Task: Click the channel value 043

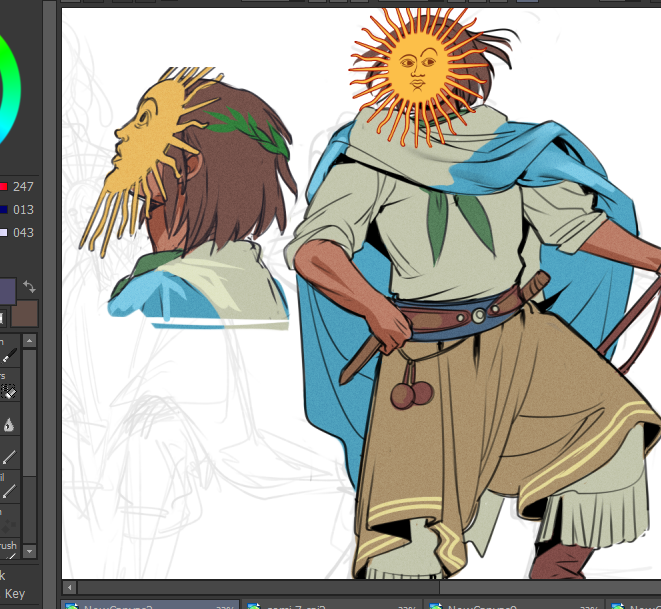Action: click(x=23, y=233)
